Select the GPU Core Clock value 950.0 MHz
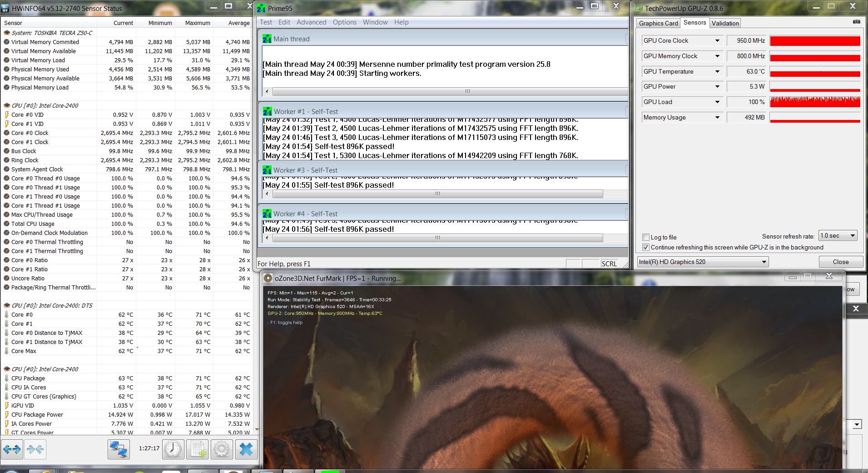Viewport: 868px width, 473px height. (746, 40)
